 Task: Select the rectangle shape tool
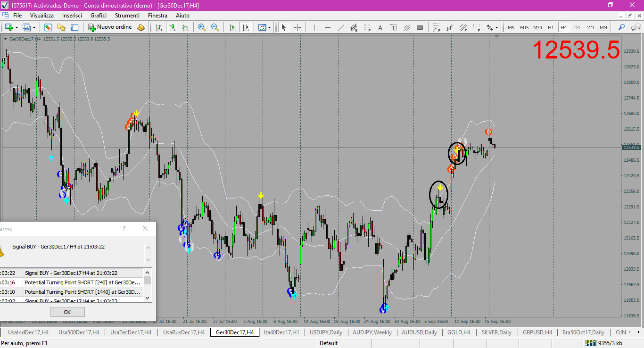pos(420,27)
